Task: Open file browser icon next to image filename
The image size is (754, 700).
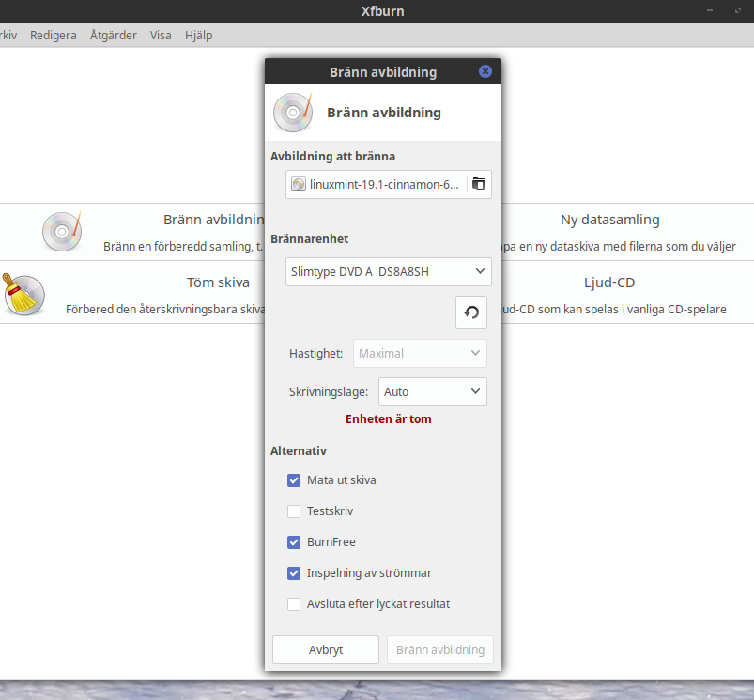Action: pos(479,184)
